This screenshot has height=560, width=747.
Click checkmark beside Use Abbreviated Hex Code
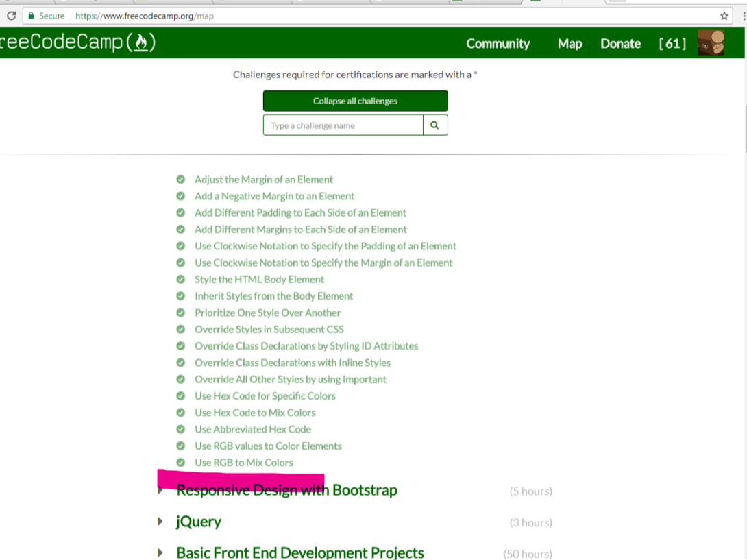[x=180, y=429]
